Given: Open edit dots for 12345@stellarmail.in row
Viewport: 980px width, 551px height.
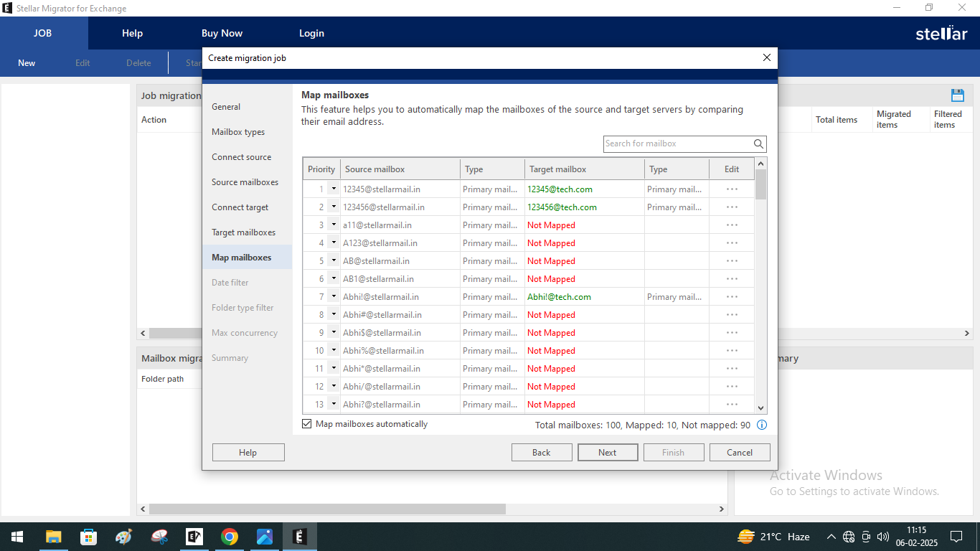Looking at the screenshot, I should click(732, 189).
